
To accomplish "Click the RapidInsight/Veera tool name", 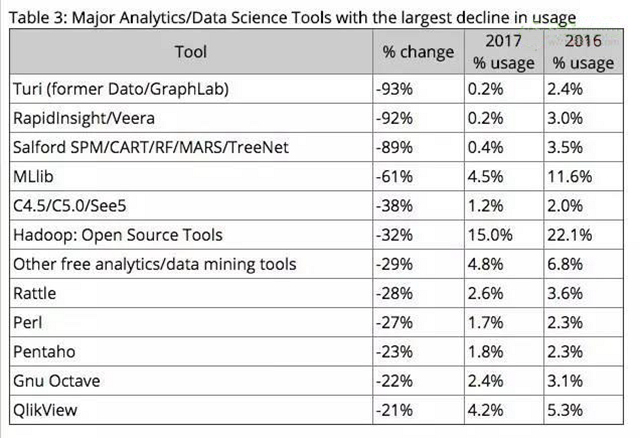I will (x=91, y=117).
